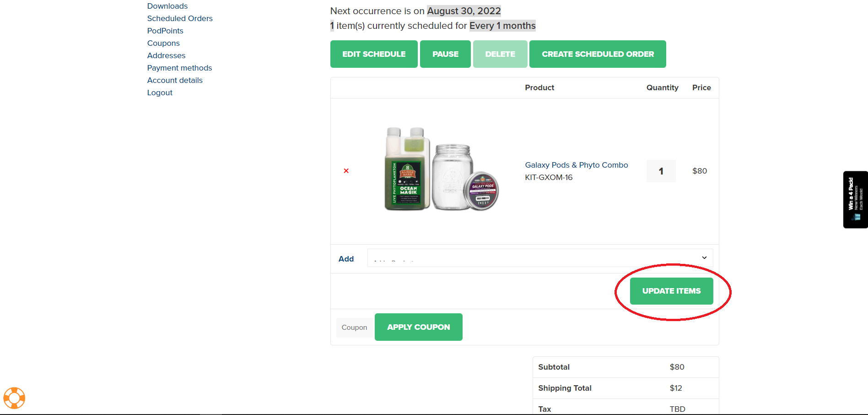Navigate to Payment methods

click(179, 68)
